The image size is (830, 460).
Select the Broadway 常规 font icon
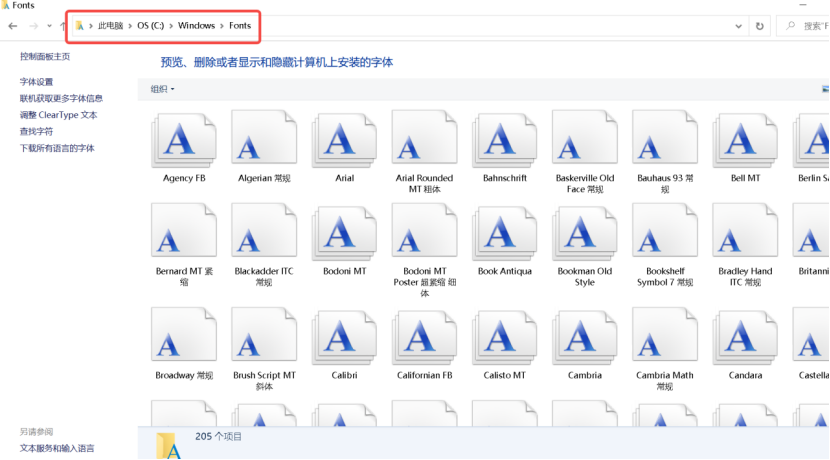(x=184, y=335)
